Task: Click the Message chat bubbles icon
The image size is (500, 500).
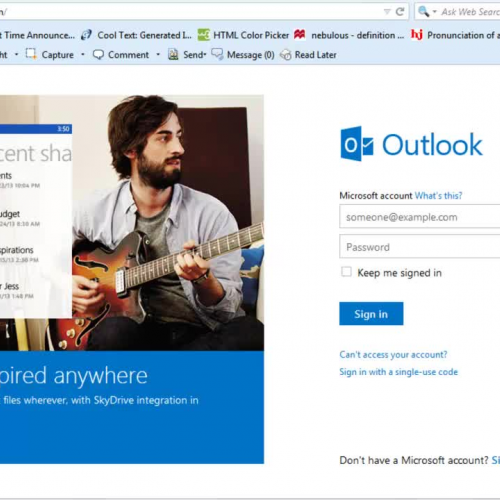Action: [217, 54]
